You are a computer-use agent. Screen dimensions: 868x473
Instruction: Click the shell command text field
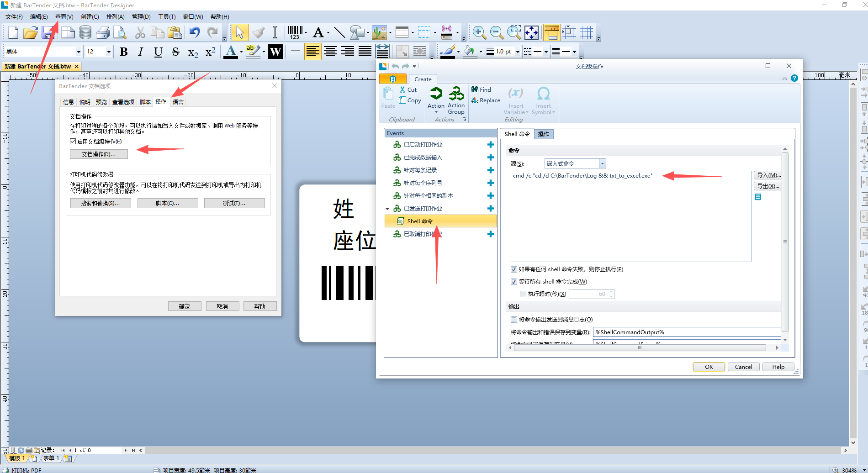(x=630, y=215)
